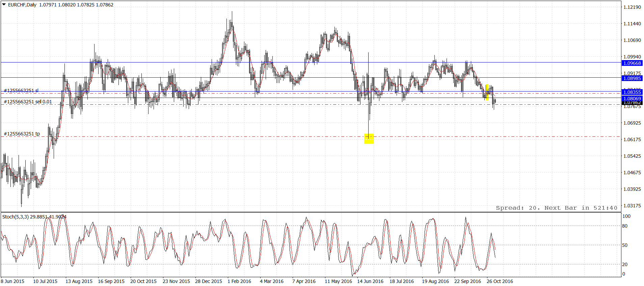Viewport: 644px width, 286px height.
Task: Click the 4 Mar 2016 date label
Action: pyautogui.click(x=272, y=281)
